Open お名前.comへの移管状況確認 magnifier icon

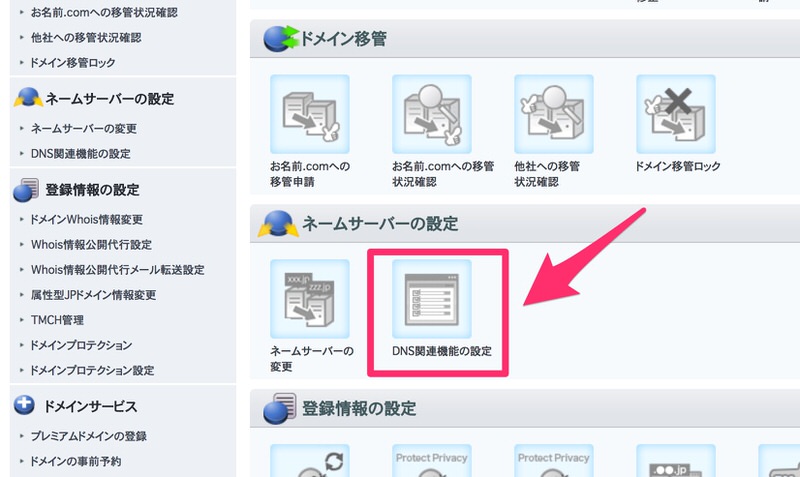(x=432, y=114)
